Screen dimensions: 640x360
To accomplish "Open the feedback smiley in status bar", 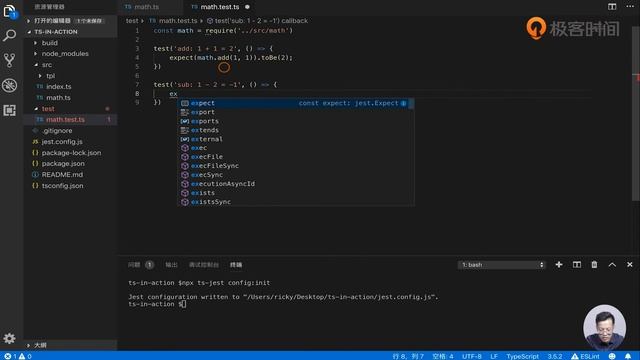I will click(x=612, y=356).
